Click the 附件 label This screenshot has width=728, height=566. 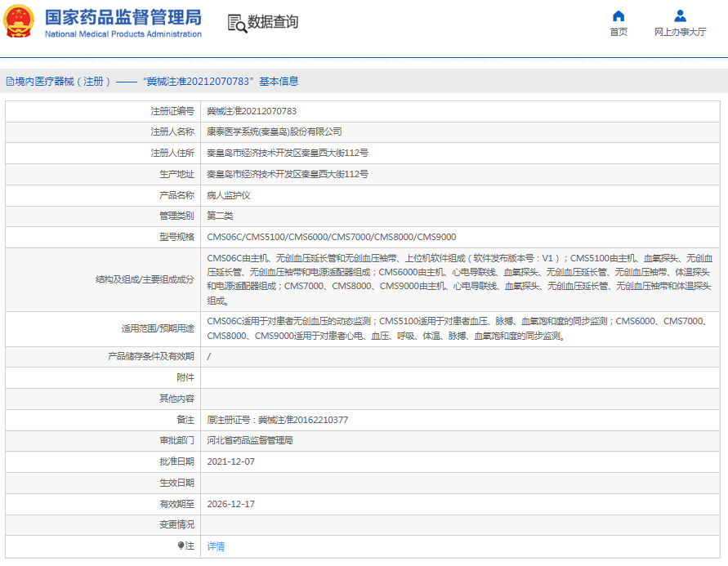(185, 377)
